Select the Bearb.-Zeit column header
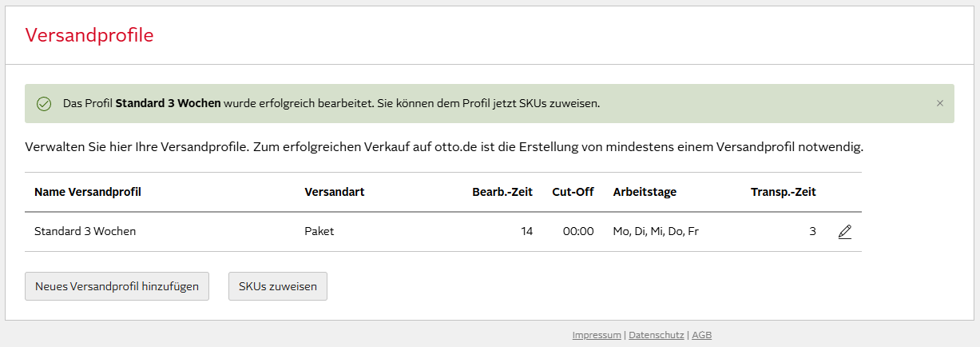 pyautogui.click(x=502, y=192)
